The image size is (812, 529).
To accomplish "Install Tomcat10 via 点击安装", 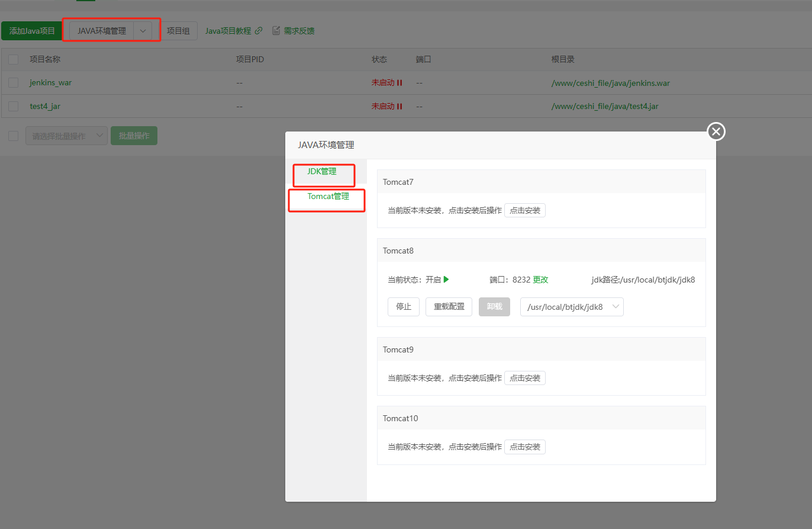I will click(x=525, y=447).
